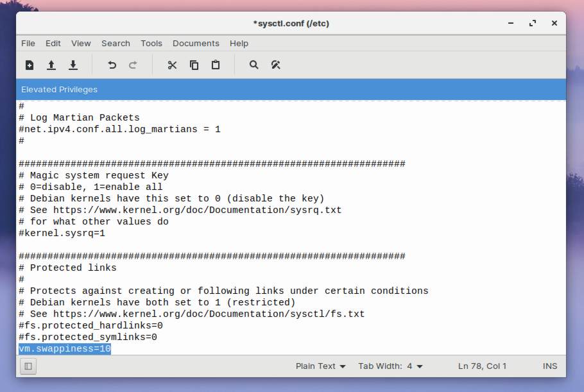
Task: Click the '# 0=disable, 1=enable all' line
Action: coord(90,187)
